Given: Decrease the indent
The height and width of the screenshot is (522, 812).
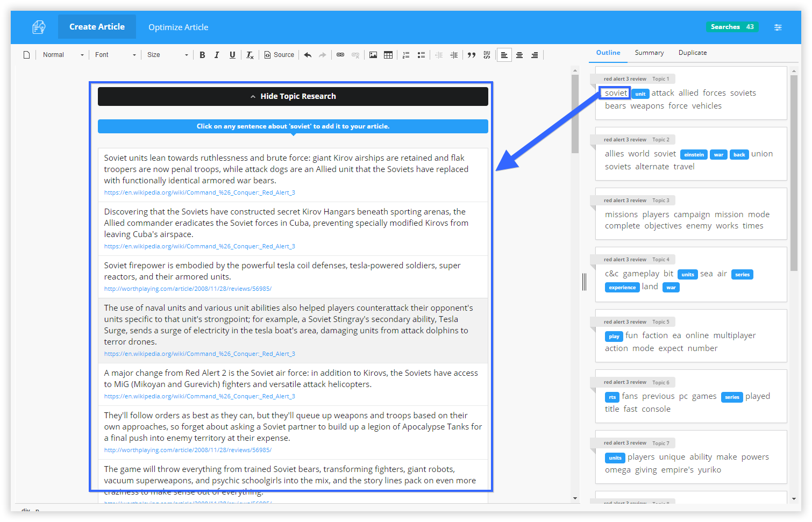Looking at the screenshot, I should (x=439, y=55).
